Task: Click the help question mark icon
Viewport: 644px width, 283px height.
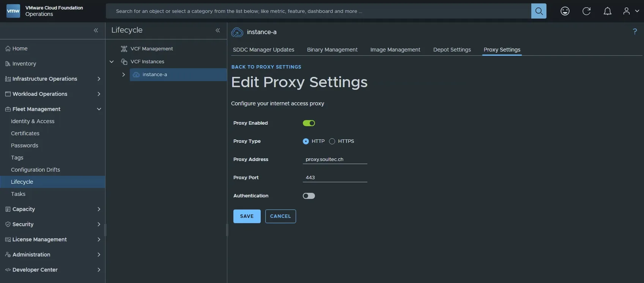Action: pos(635,31)
